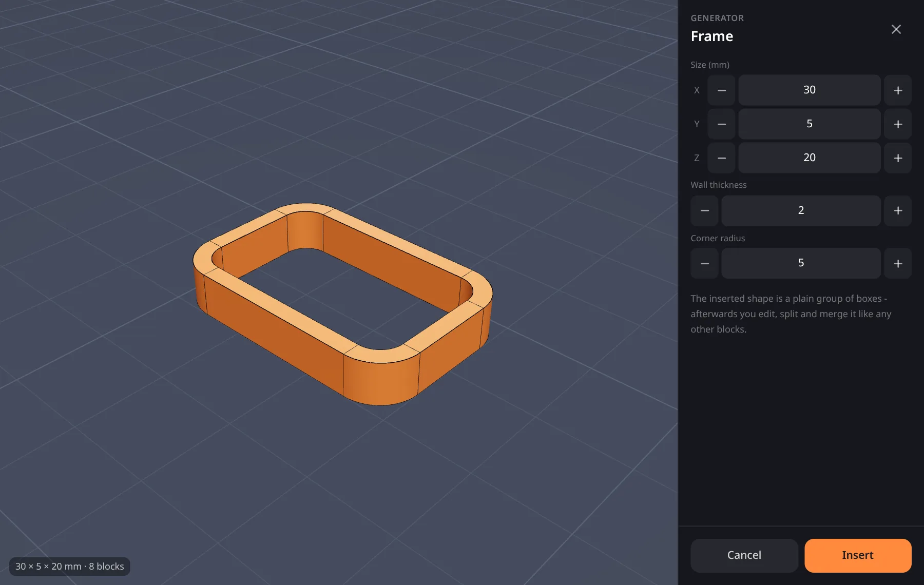This screenshot has width=924, height=585.
Task: Click plus for Wall thickness
Action: (898, 210)
